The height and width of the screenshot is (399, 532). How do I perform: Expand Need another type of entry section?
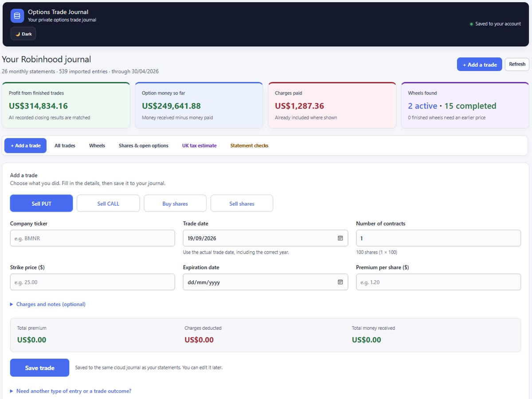click(71, 391)
